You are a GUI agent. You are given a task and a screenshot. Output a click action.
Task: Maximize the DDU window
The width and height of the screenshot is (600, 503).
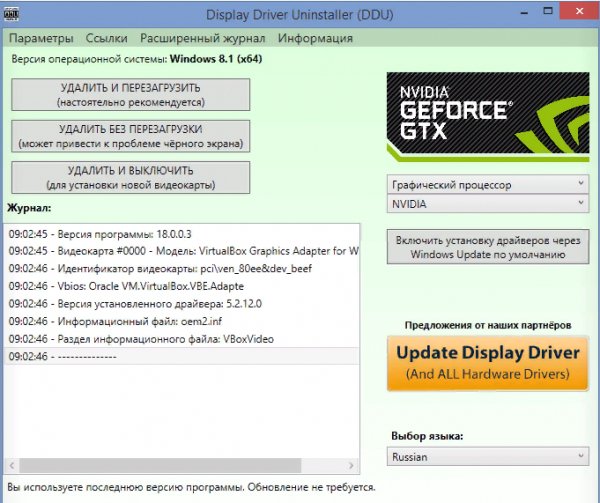click(x=548, y=11)
